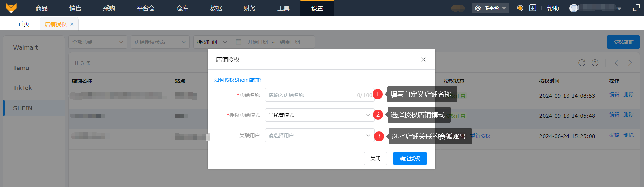
Task: Delete the store authorized 2024-06-24 15:25:08
Action: (628, 135)
